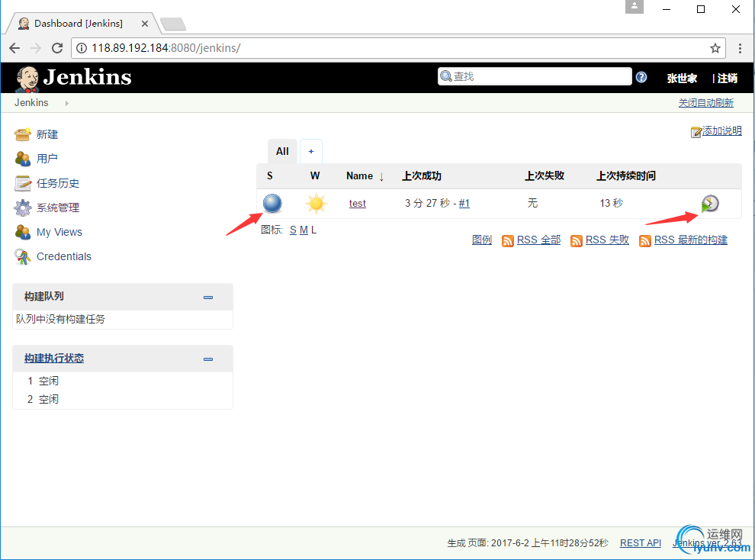Open the 任务历史 notepad icon
This screenshot has height=560, width=755.
coord(23,183)
